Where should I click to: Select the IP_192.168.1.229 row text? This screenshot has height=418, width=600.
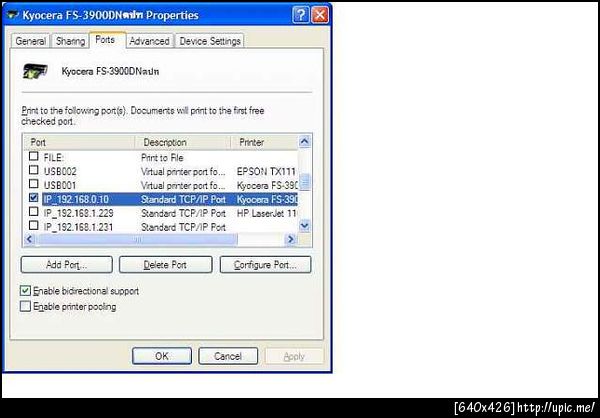coord(78,213)
